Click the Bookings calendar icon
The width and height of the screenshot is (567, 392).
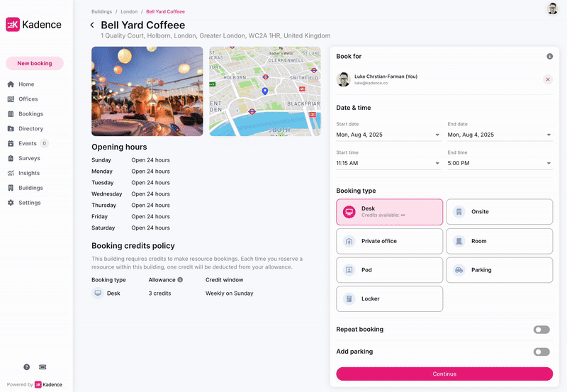click(x=11, y=114)
